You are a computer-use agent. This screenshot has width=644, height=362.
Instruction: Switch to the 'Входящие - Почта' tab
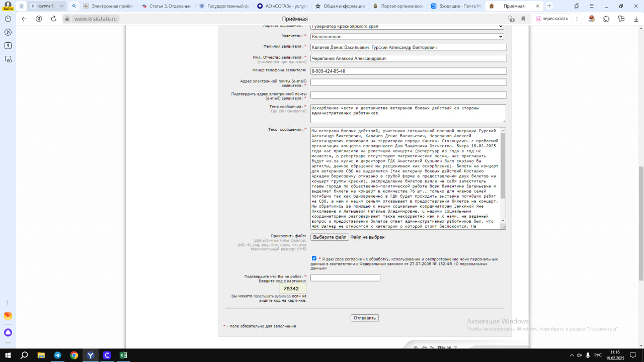point(457,6)
